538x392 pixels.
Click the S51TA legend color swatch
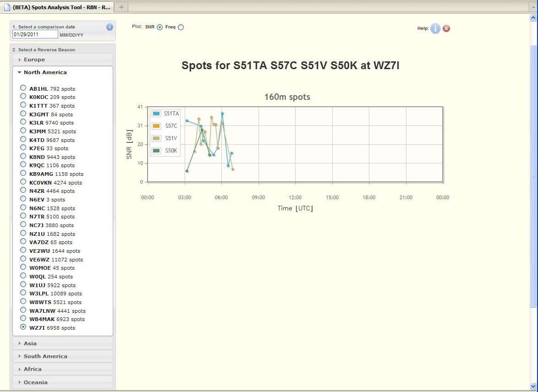pos(157,114)
